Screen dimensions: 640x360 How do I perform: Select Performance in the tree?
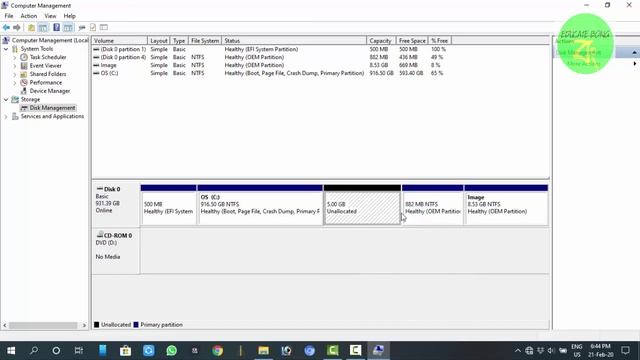(46, 82)
